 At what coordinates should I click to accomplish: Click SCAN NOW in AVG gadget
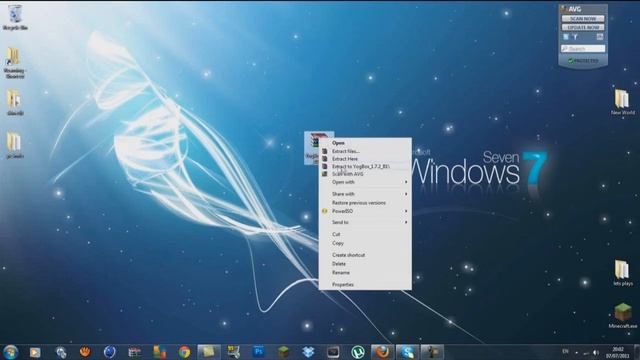pos(583,18)
